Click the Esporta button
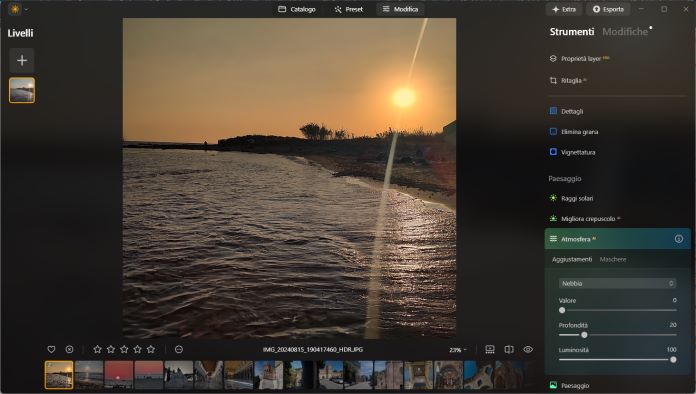Viewport: 696px width, 394px height. (x=608, y=9)
